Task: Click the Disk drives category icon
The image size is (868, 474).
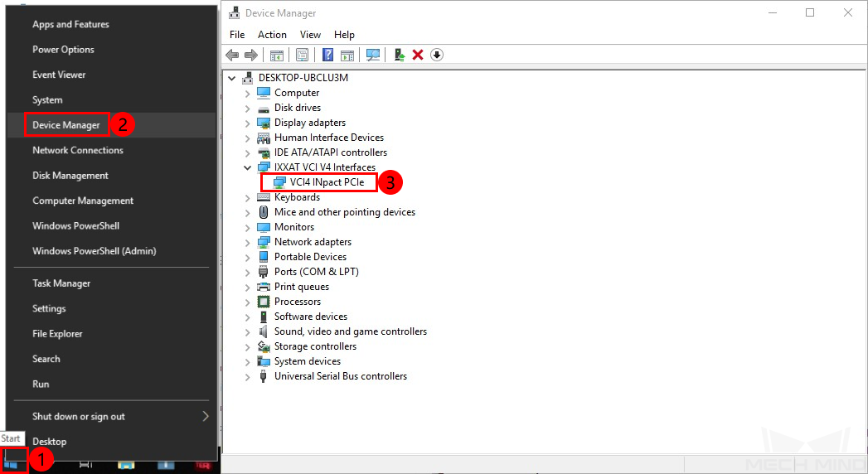Action: pos(264,108)
